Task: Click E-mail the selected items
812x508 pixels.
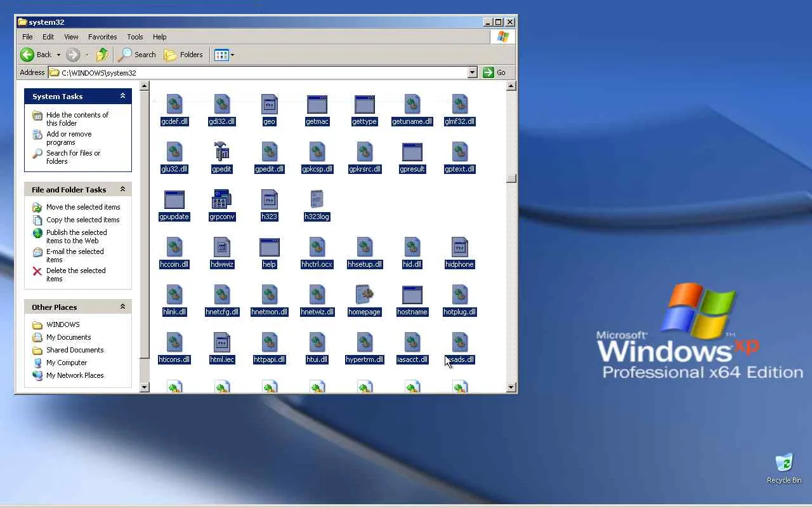Action: coord(74,255)
